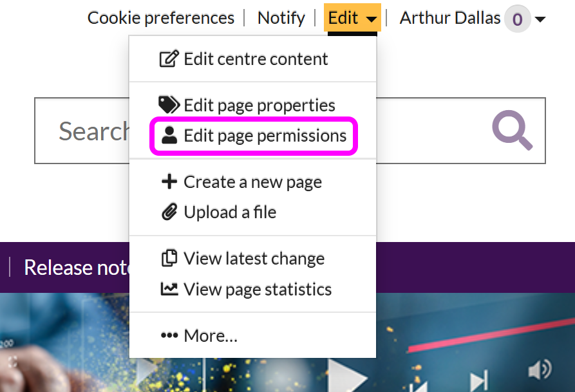Screen dimensions: 575x392
Task: Open Cookie preferences link
Action: coord(161,18)
